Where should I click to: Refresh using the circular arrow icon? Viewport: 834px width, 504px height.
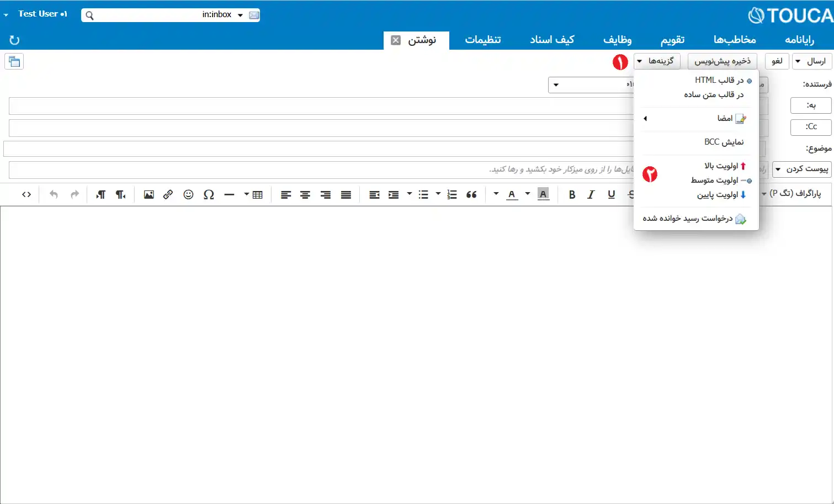[x=14, y=40]
